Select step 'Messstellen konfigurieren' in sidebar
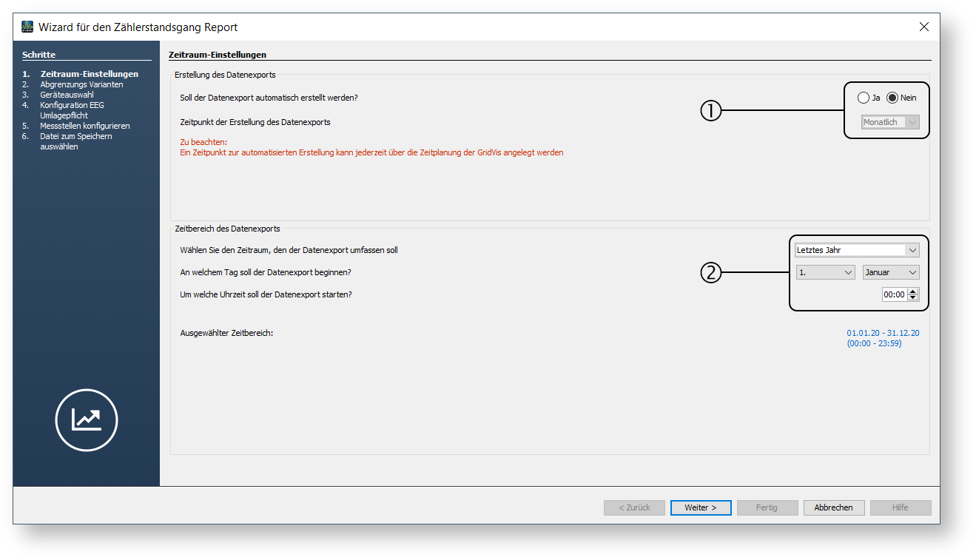This screenshot has height=560, width=976. tap(84, 126)
